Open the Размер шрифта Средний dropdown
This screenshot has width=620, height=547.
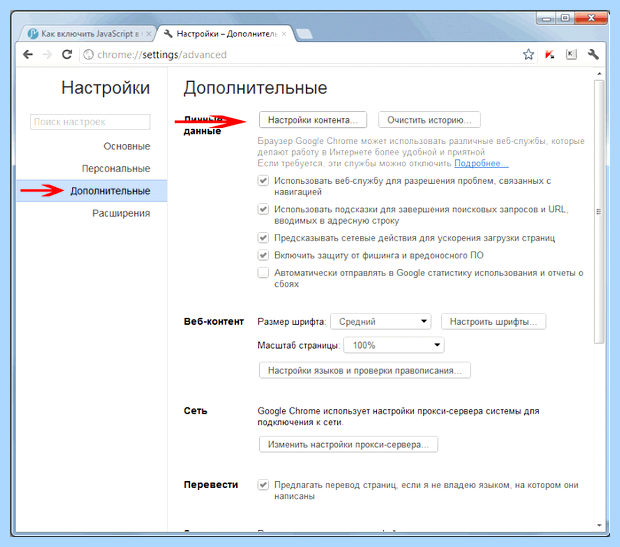click(381, 322)
